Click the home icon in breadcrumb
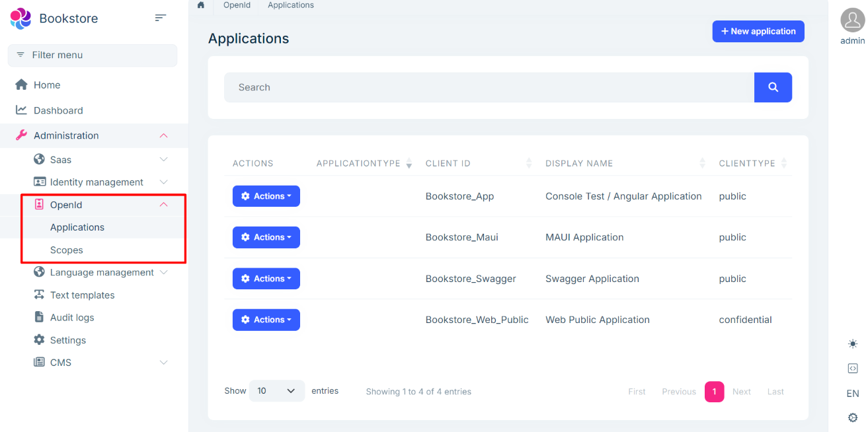 [201, 5]
